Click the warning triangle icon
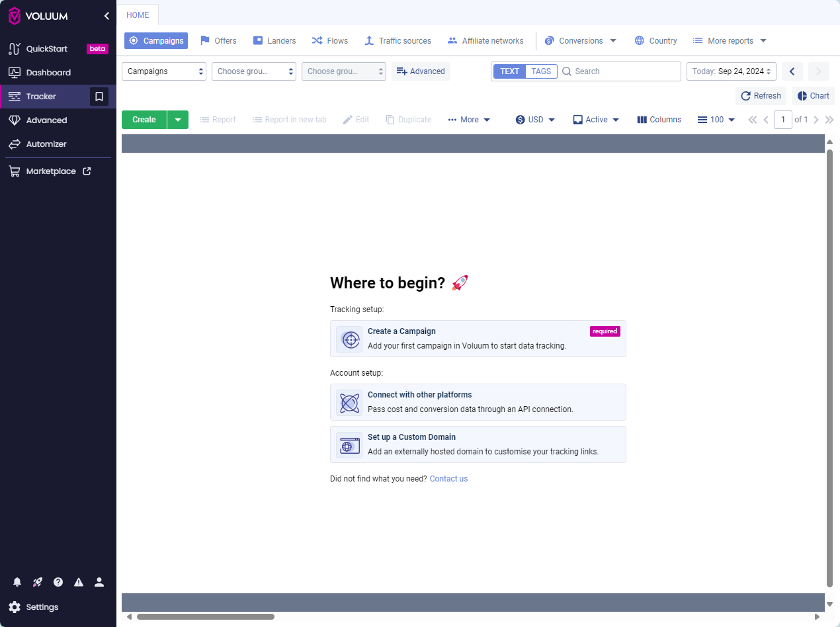Viewport: 840px width, 627px height. 79,582
